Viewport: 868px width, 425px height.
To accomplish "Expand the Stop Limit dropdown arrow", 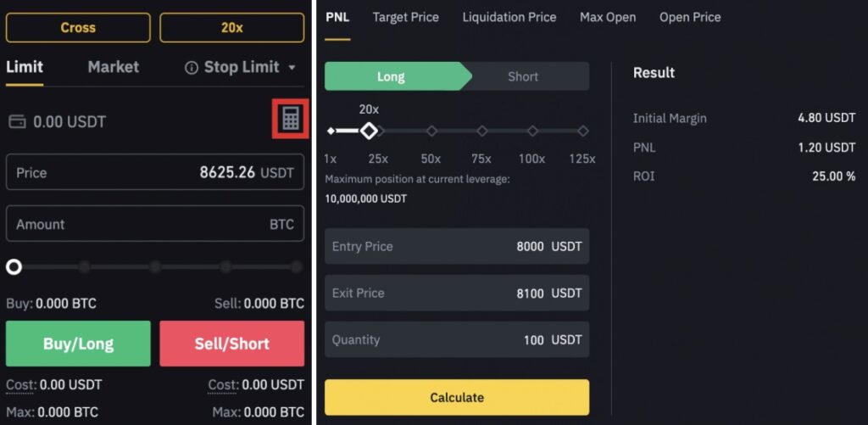I will 292,68.
